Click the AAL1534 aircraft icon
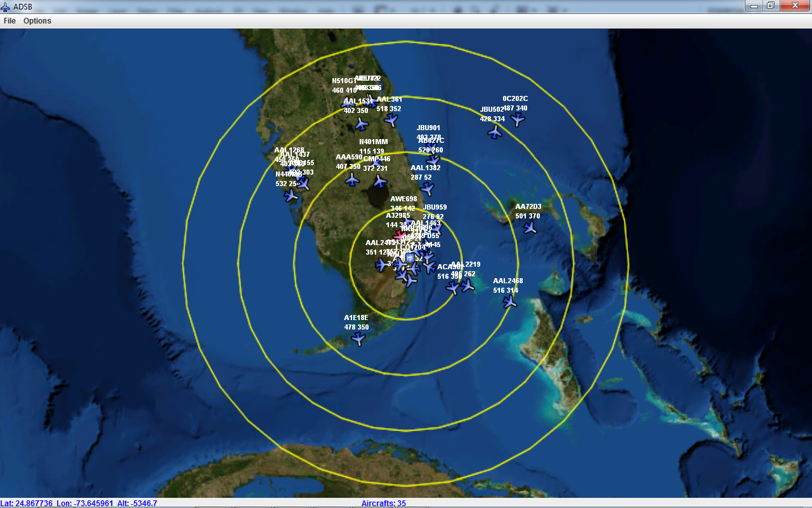Viewport: 812px width, 508px height. tap(362, 124)
